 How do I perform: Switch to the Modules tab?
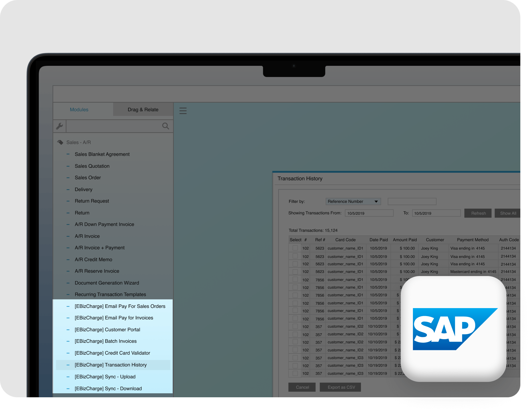coord(79,110)
